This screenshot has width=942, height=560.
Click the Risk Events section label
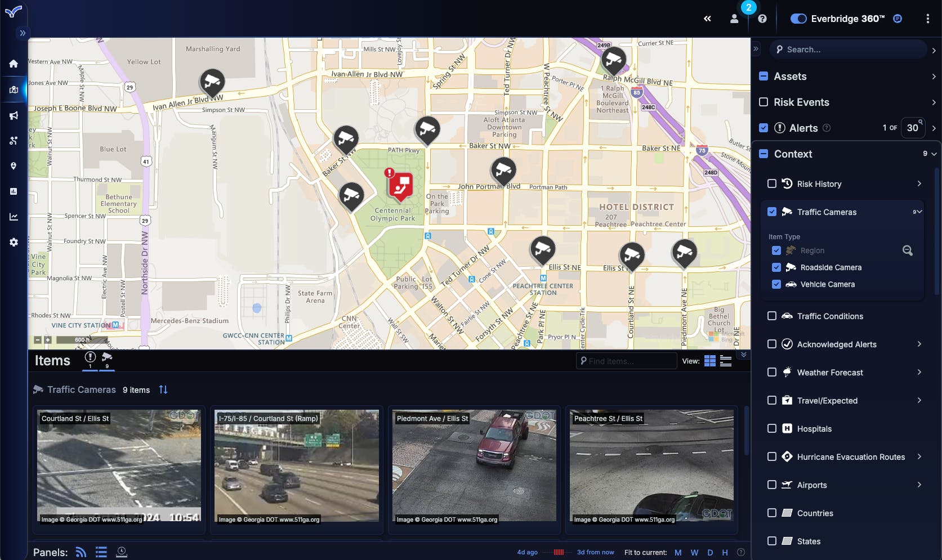pyautogui.click(x=801, y=102)
